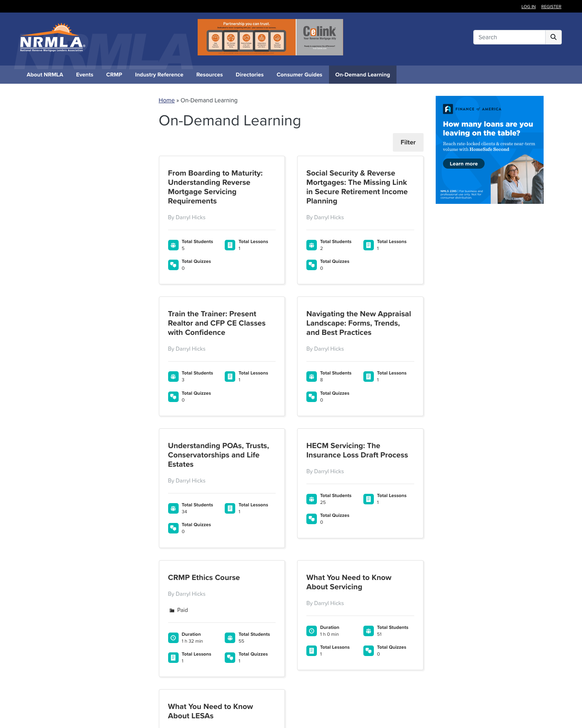Click Total Lessons icon in Social Security & Reverse Mortgages card
Image resolution: width=582 pixels, height=728 pixels.
pos(369,245)
